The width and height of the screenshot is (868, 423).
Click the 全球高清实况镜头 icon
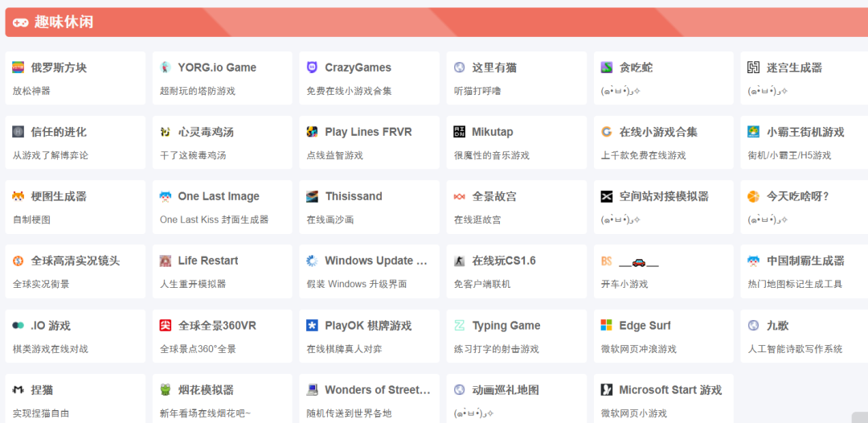pyautogui.click(x=18, y=261)
